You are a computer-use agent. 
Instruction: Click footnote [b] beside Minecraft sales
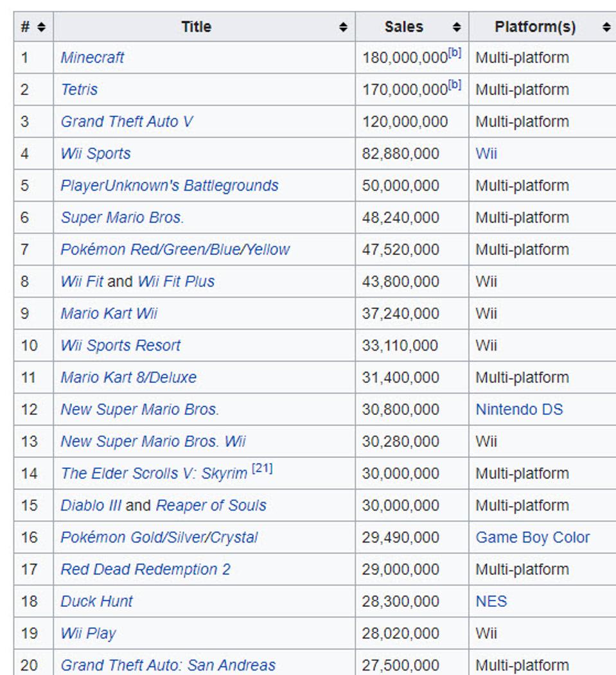click(455, 54)
